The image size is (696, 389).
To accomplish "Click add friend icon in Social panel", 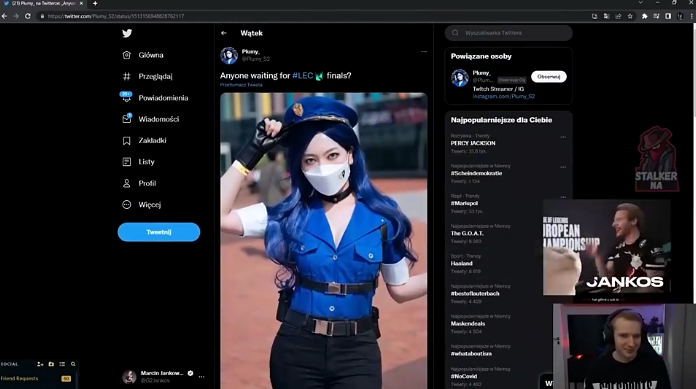I will pyautogui.click(x=40, y=364).
